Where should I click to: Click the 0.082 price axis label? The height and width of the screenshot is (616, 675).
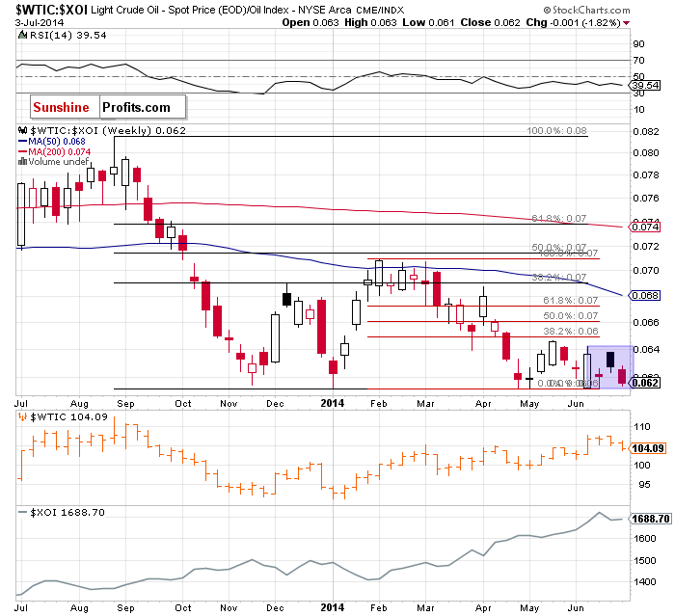[646, 131]
